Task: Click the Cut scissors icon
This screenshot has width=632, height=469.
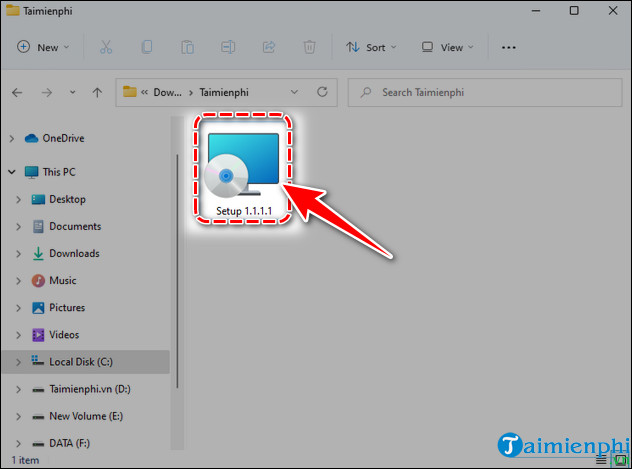Action: [x=106, y=48]
